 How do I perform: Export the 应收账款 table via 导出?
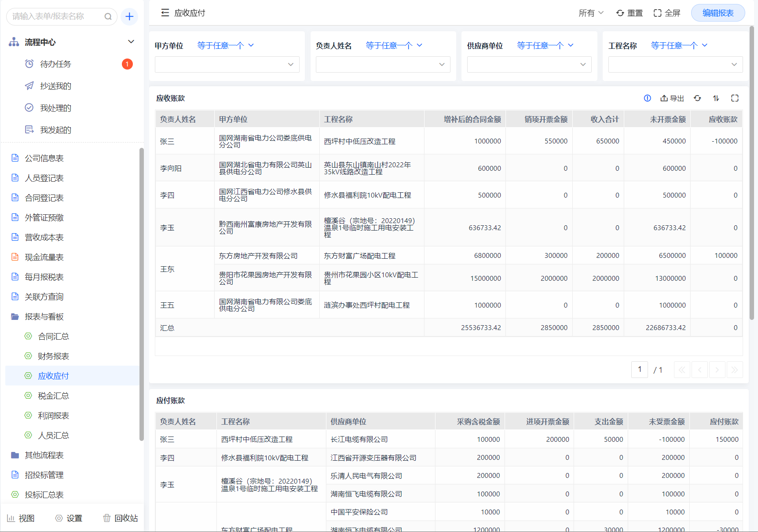tap(672, 98)
